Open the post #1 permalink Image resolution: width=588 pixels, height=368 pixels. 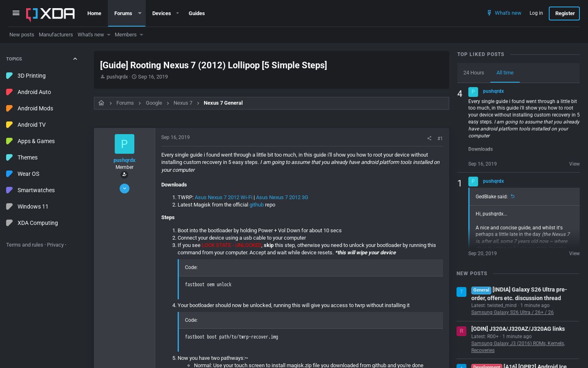(440, 139)
